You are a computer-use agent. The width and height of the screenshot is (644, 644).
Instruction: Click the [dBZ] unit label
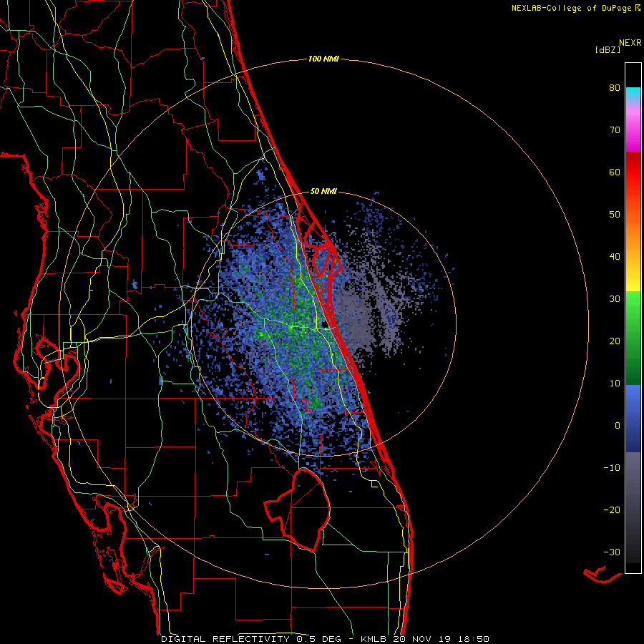[x=608, y=50]
